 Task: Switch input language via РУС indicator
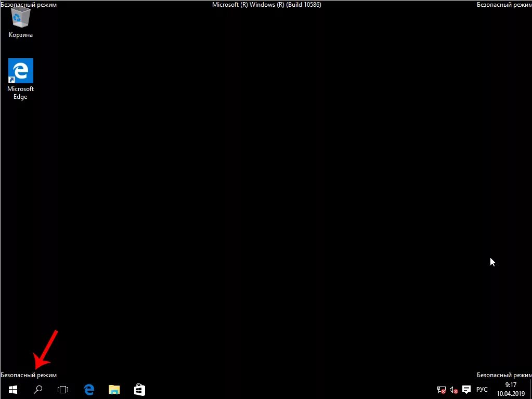tap(482, 390)
